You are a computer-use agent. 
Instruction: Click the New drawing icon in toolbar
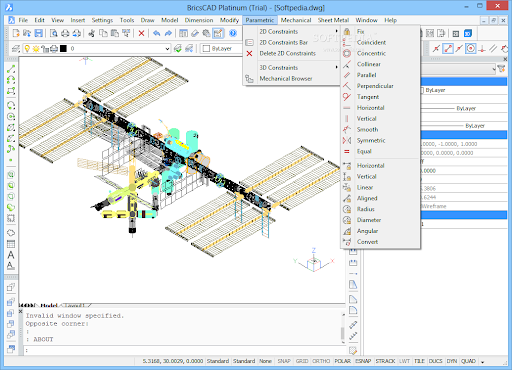click(15, 33)
